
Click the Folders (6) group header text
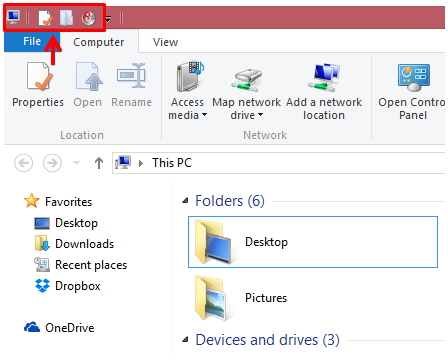230,201
